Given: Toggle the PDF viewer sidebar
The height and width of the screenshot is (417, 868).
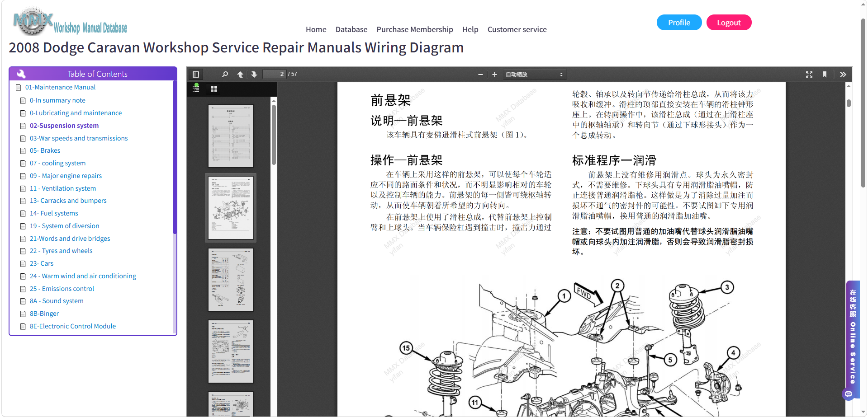Looking at the screenshot, I should coord(196,75).
